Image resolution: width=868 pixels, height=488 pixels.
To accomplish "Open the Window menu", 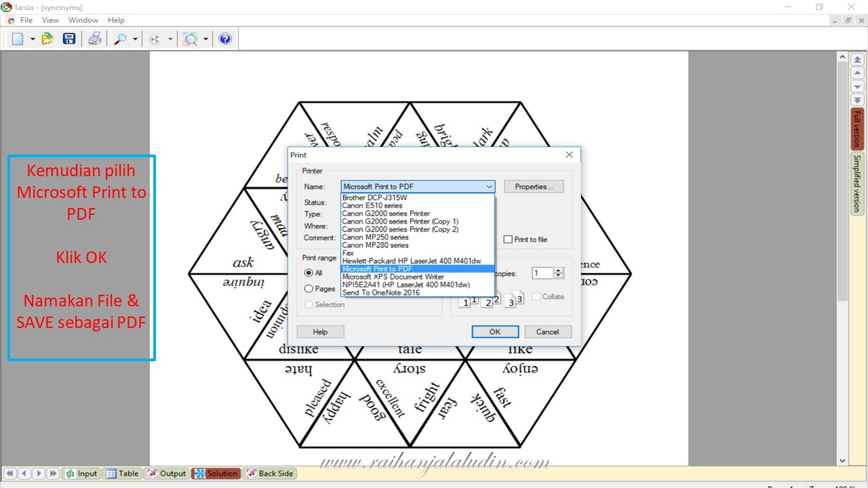I will coord(83,20).
